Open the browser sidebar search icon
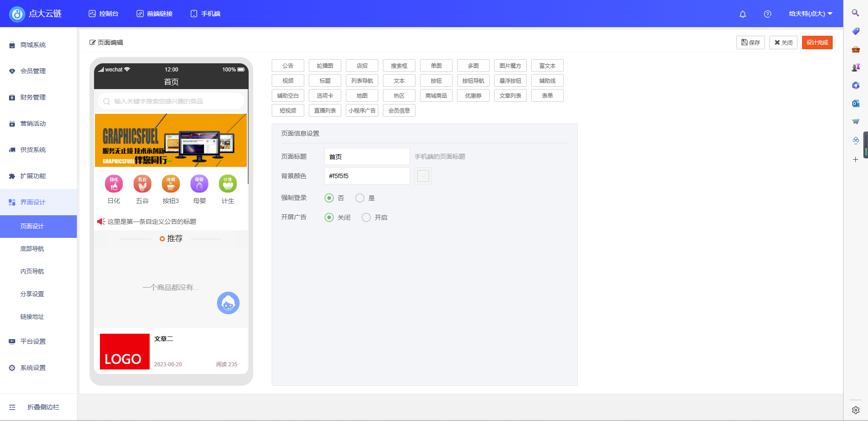The image size is (868, 421). pyautogui.click(x=855, y=13)
